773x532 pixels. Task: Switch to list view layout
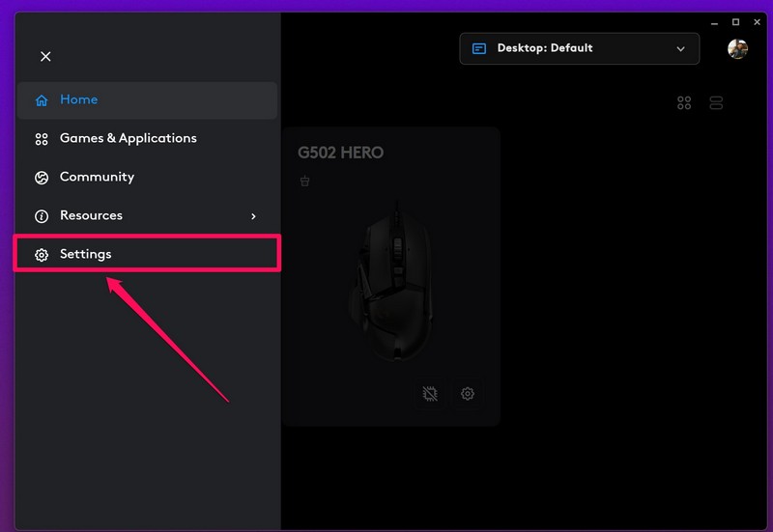click(716, 103)
